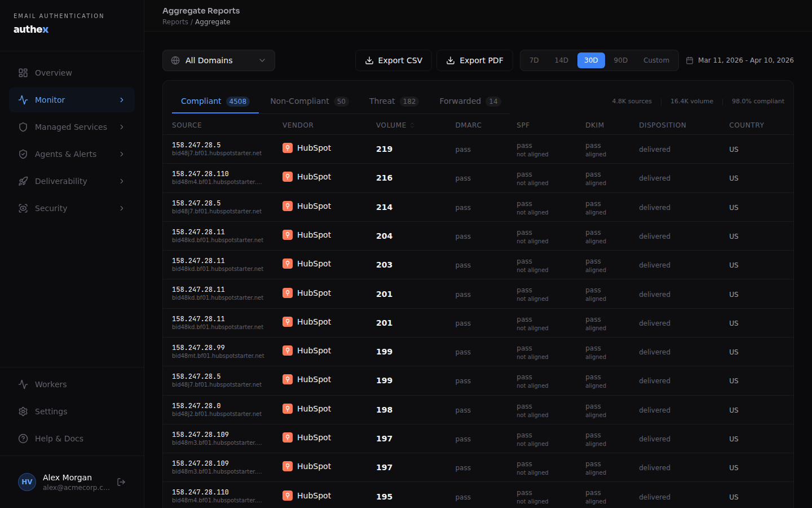Expand the Security chevron
The height and width of the screenshot is (508, 812).
pyautogui.click(x=122, y=208)
